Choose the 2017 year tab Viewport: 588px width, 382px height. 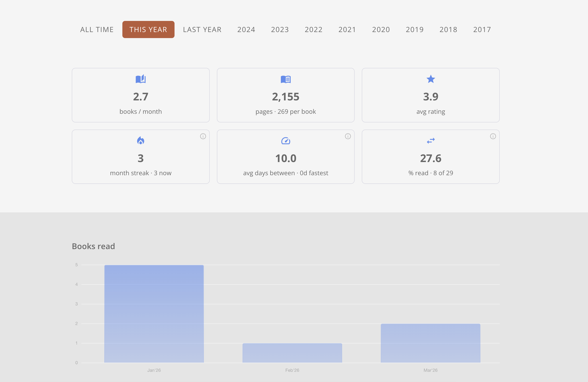tap(482, 30)
